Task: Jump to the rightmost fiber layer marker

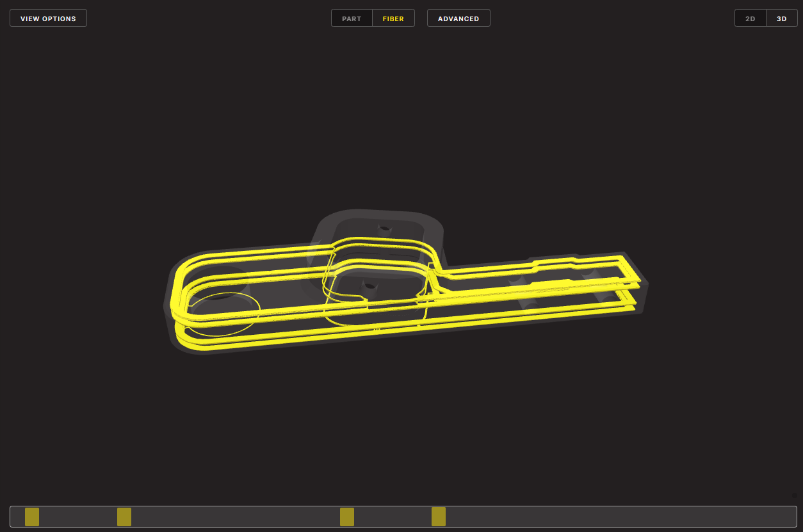Action: (x=439, y=517)
